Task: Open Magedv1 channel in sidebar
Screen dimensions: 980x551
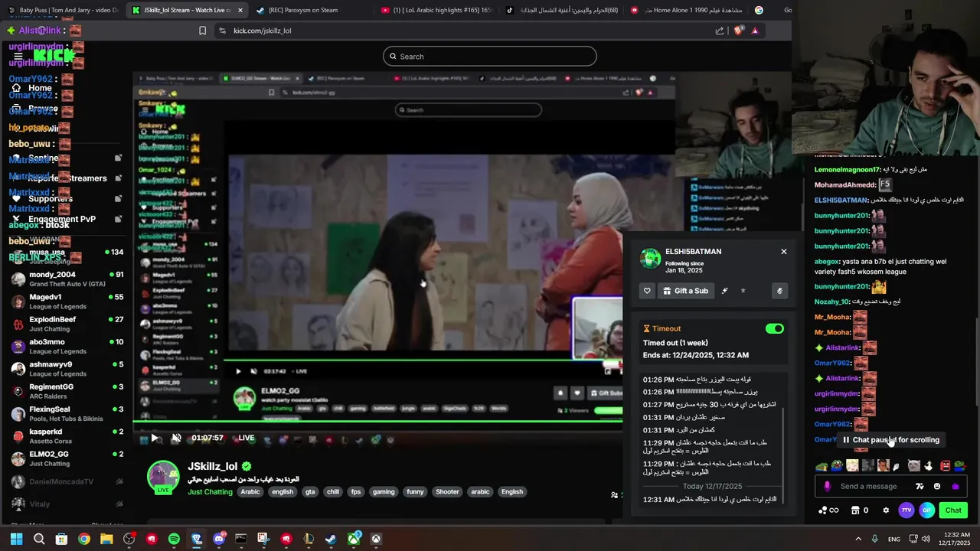Action: (67, 302)
